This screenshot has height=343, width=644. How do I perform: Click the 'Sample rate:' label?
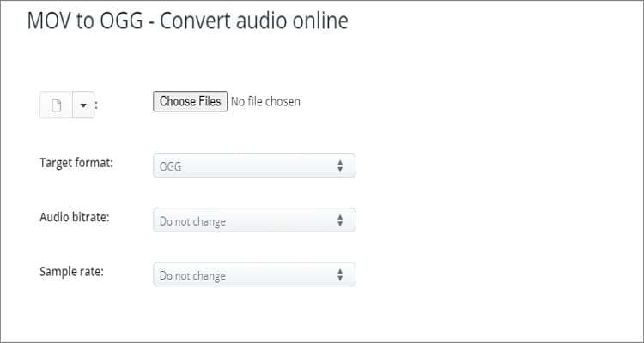(x=72, y=272)
